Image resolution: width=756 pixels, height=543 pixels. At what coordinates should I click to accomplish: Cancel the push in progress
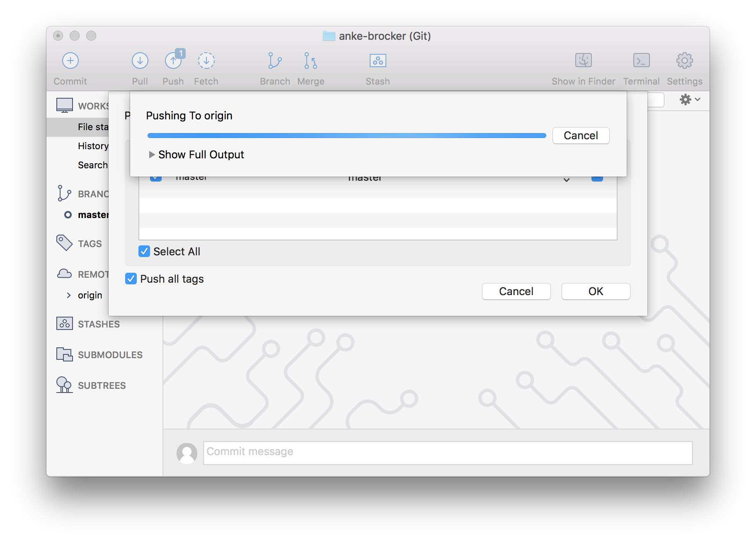pyautogui.click(x=581, y=136)
